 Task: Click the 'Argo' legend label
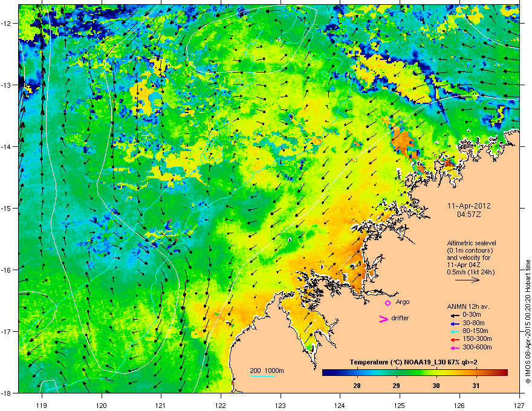(403, 302)
